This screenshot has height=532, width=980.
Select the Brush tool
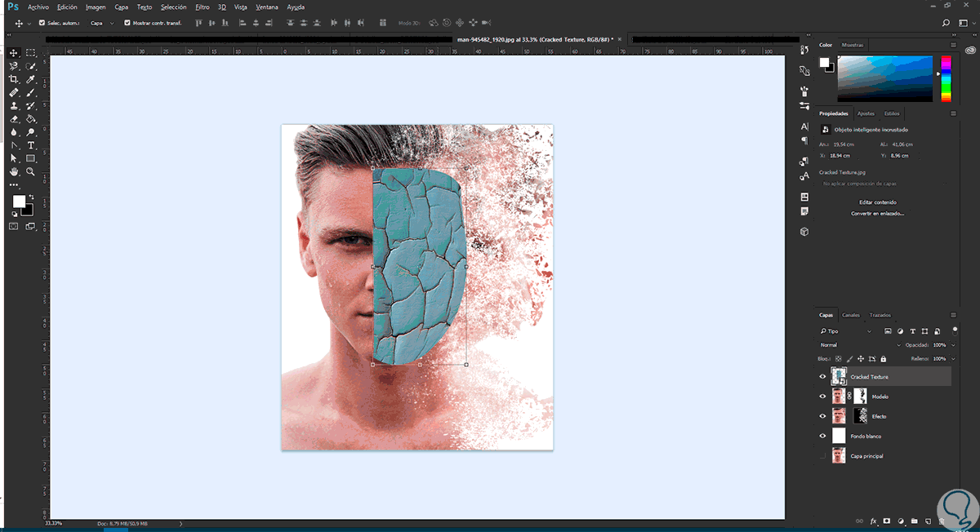(x=30, y=93)
